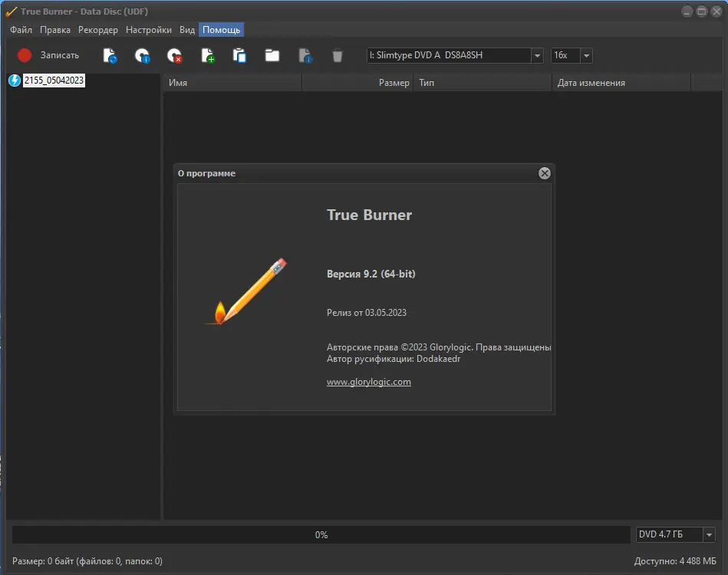
Task: Click the Add Files icon with green plus
Action: coord(207,55)
